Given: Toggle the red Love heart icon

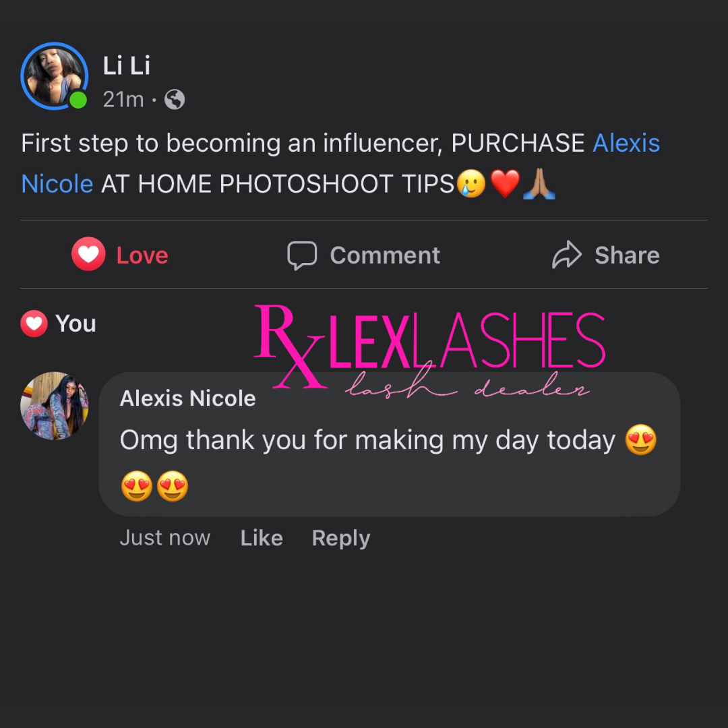Looking at the screenshot, I should 88,254.
